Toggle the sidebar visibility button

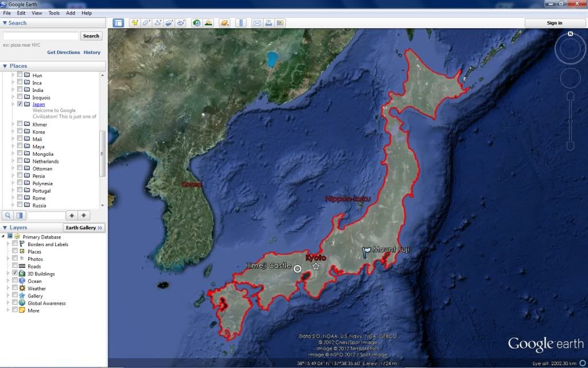118,23
